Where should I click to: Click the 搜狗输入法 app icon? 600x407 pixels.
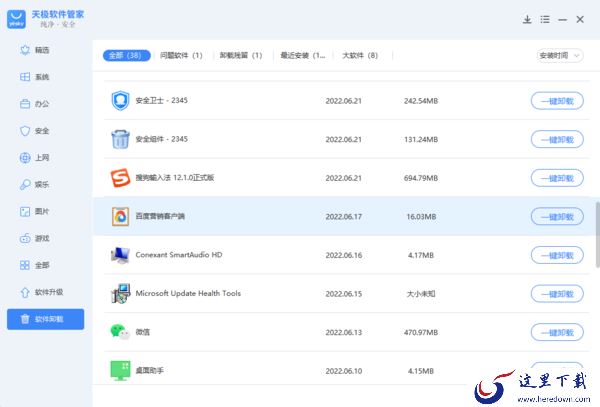tap(120, 178)
